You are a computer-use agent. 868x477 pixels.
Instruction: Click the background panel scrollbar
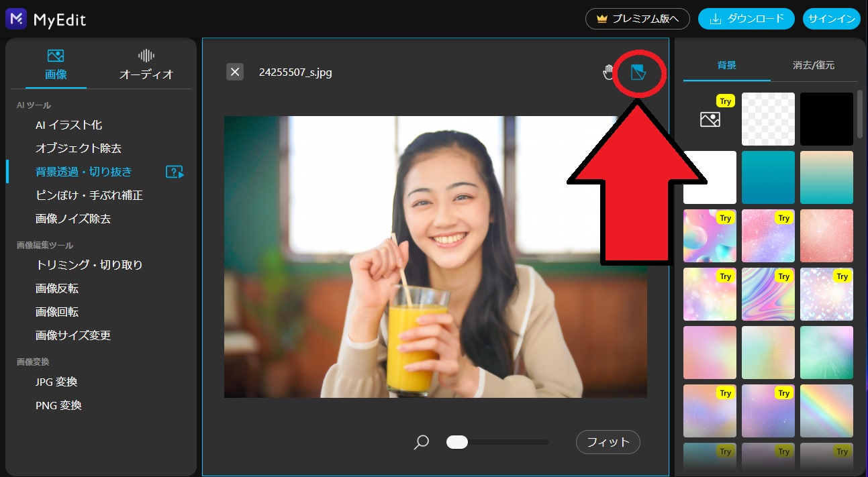tap(861, 113)
